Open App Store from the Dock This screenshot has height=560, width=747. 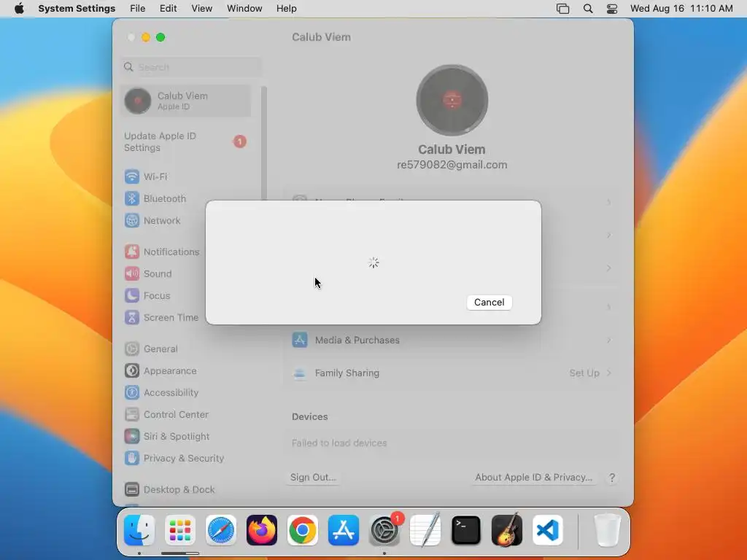(x=344, y=530)
